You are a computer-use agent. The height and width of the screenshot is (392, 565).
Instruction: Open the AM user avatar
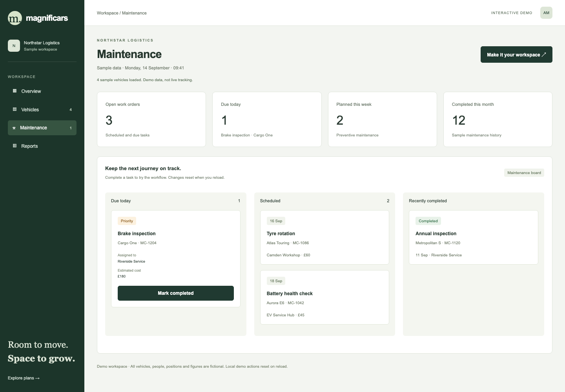546,13
